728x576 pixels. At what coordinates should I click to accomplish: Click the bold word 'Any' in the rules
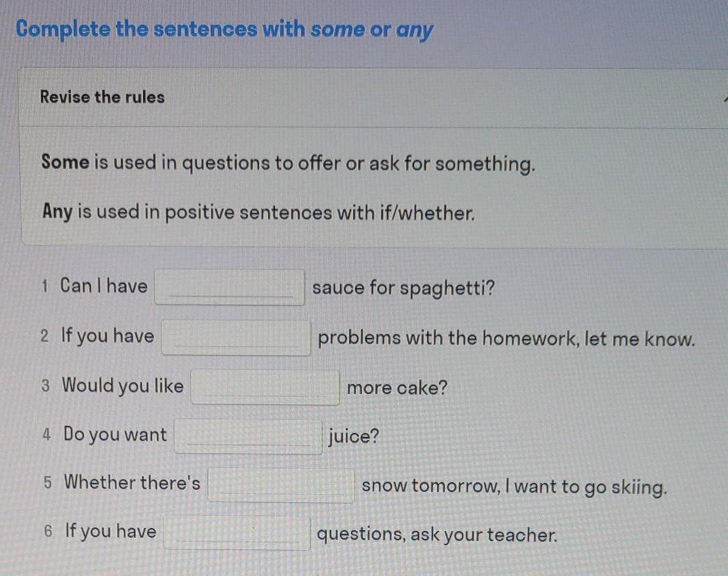(x=57, y=212)
